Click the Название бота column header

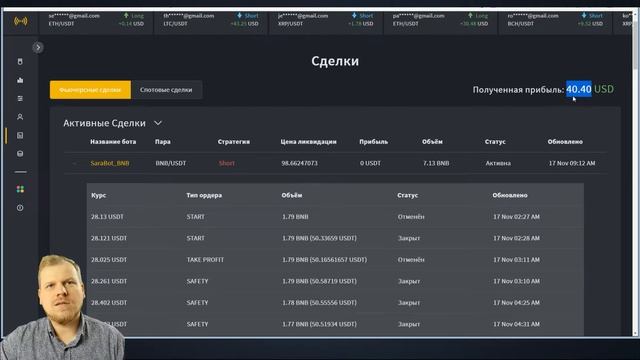pyautogui.click(x=113, y=142)
